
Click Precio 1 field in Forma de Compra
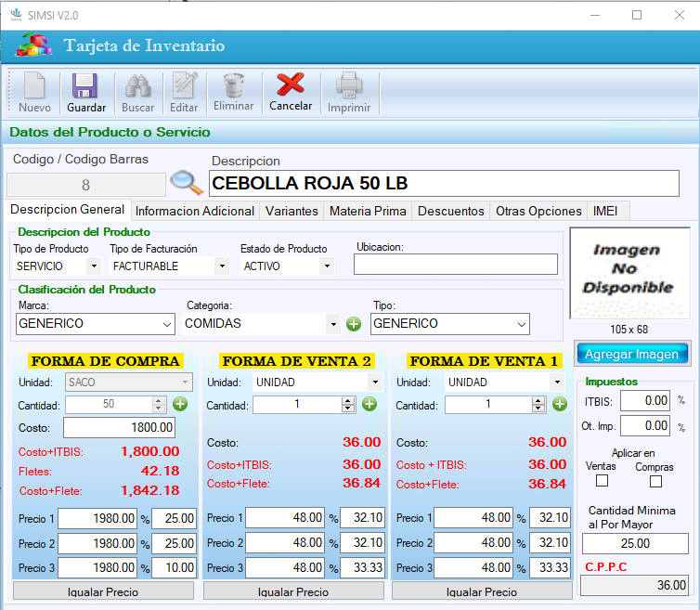(97, 518)
